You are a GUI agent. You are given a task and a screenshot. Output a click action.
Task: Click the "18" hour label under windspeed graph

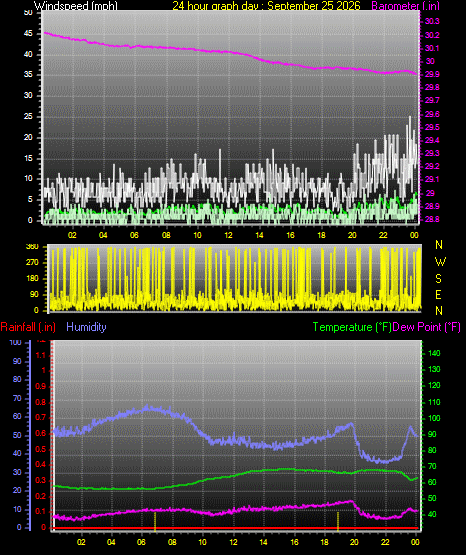322,235
